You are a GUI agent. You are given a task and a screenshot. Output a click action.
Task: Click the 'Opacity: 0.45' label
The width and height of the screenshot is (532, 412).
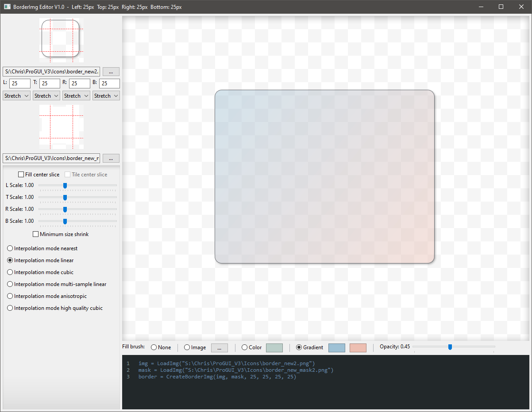[x=395, y=347]
